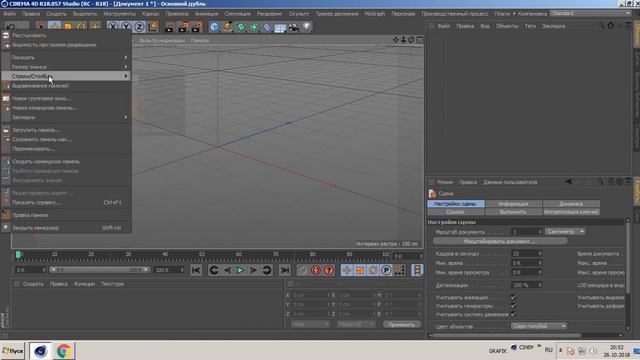Open 'Текстура' menu in Material Manager

(x=112, y=284)
